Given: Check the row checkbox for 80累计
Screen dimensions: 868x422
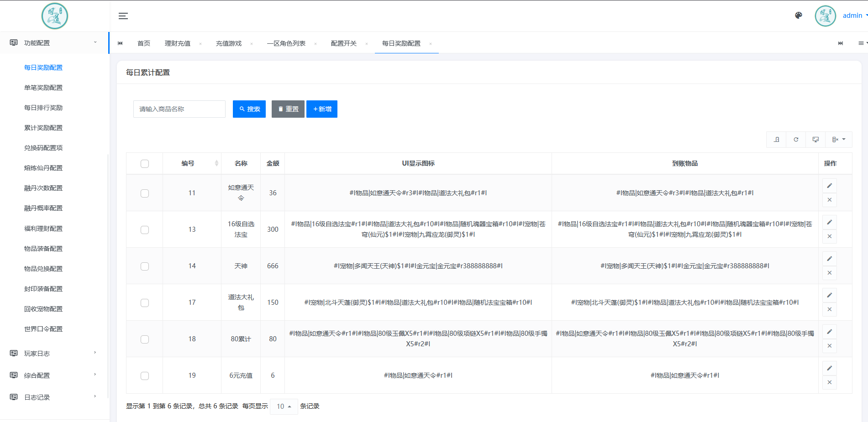Looking at the screenshot, I should coord(145,339).
